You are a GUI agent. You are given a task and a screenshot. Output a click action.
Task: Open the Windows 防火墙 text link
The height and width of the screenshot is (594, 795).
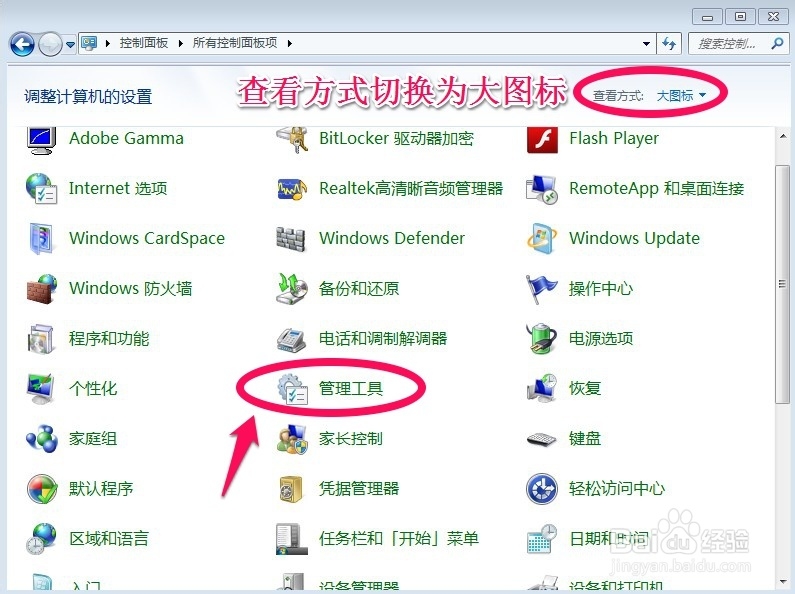(130, 288)
